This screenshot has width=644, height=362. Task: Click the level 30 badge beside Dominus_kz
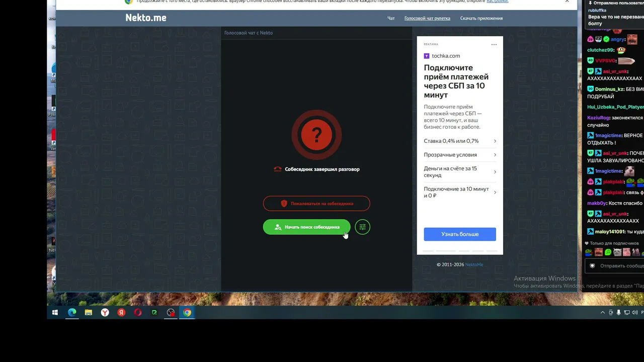[591, 89]
